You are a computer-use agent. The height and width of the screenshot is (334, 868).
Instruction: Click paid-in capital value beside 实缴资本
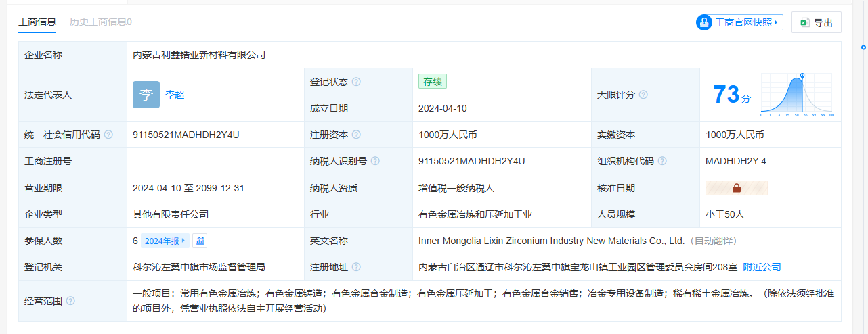point(735,135)
